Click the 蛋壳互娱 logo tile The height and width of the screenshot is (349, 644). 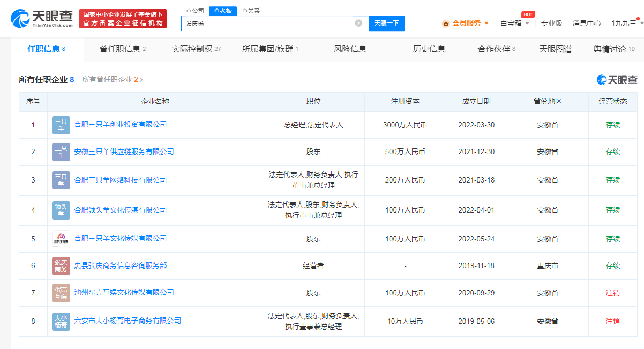click(x=61, y=293)
